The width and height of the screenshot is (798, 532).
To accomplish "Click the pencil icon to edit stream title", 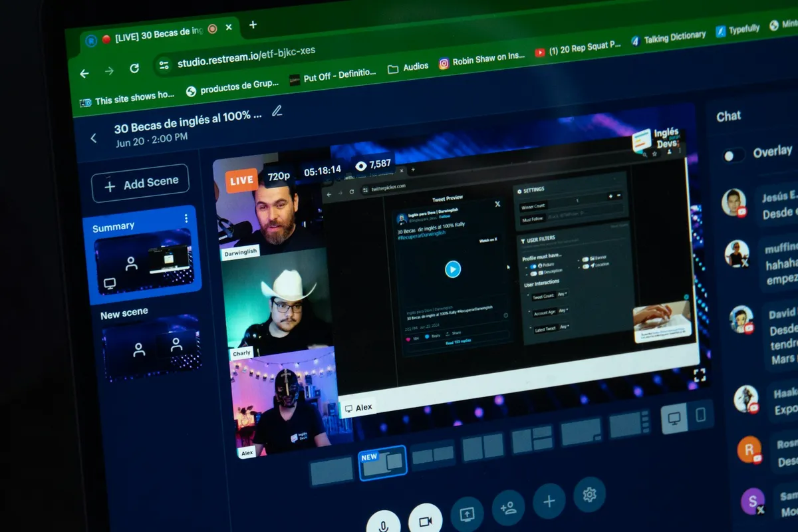I will coord(277,111).
